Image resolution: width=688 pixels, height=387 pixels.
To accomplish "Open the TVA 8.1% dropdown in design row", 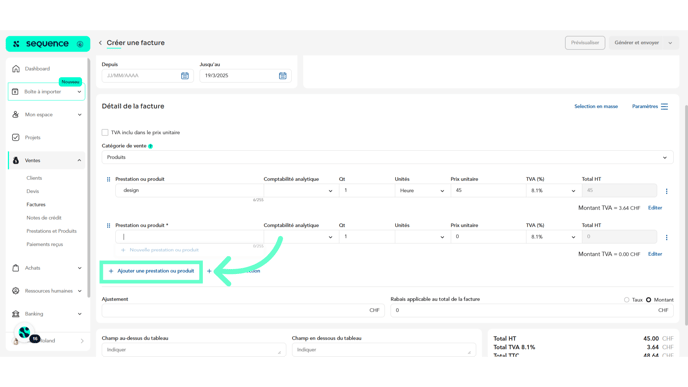I will [x=553, y=190].
